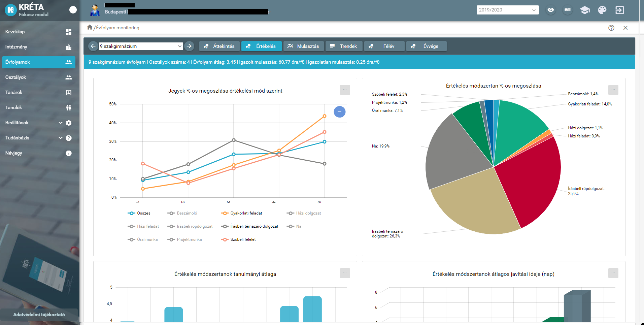Click the graduation cap icon in header
The height and width of the screenshot is (325, 644).
585,10
